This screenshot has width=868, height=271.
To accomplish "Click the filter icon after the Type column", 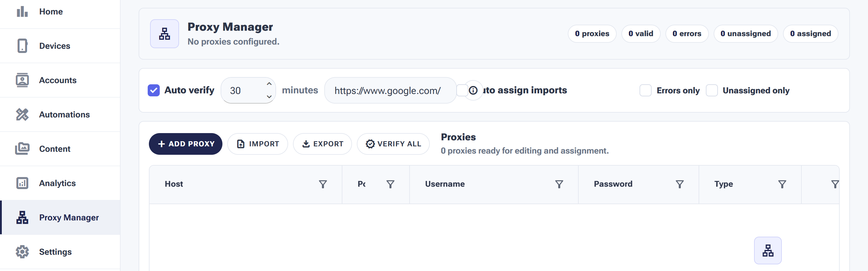I will [x=835, y=184].
